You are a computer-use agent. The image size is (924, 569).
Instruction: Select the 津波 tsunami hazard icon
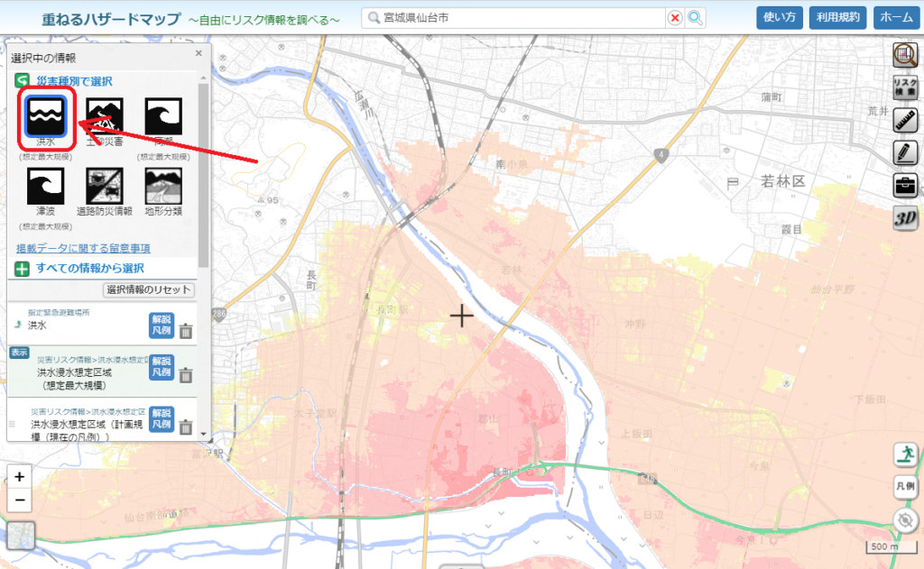45,186
